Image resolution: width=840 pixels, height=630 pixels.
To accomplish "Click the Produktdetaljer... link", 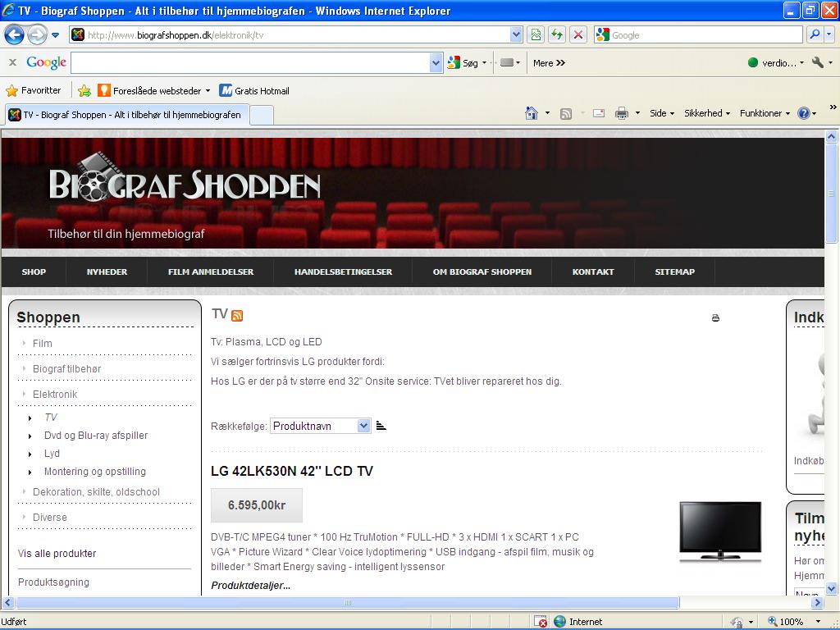I will (x=251, y=586).
